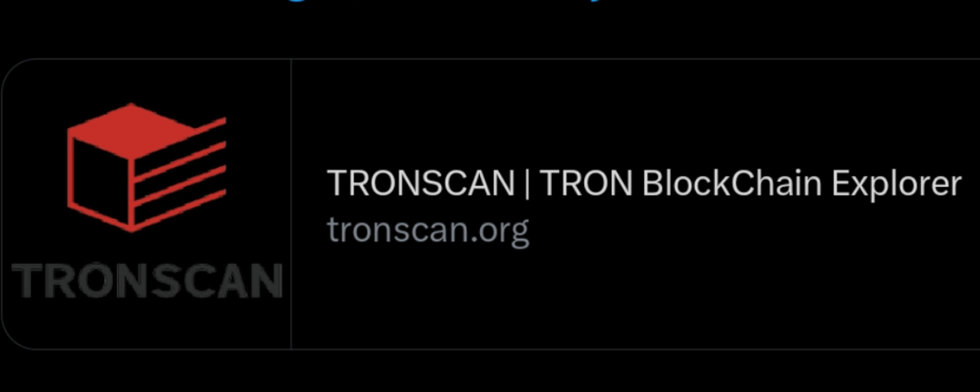The height and width of the screenshot is (392, 980).
Task: Open the TRONSCAN link preview thumbnail
Action: (146, 204)
